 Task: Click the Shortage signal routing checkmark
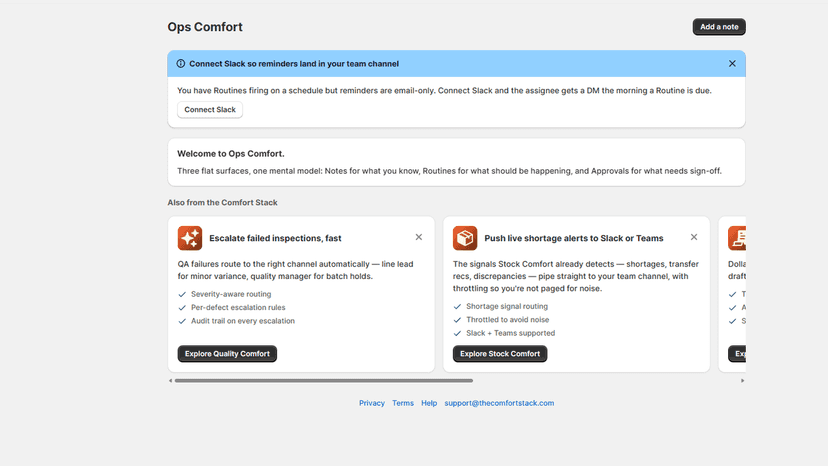click(x=457, y=306)
